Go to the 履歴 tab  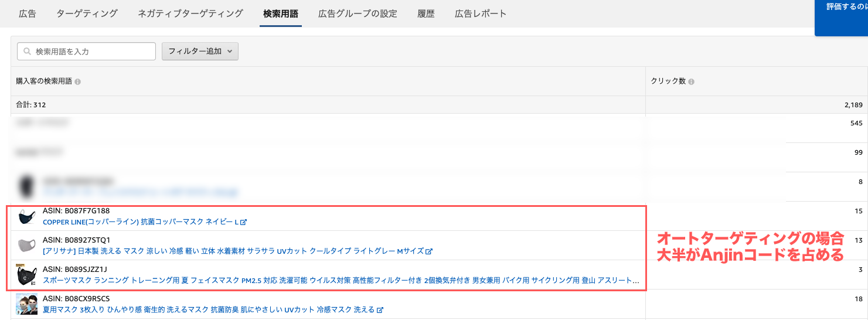[x=426, y=13]
